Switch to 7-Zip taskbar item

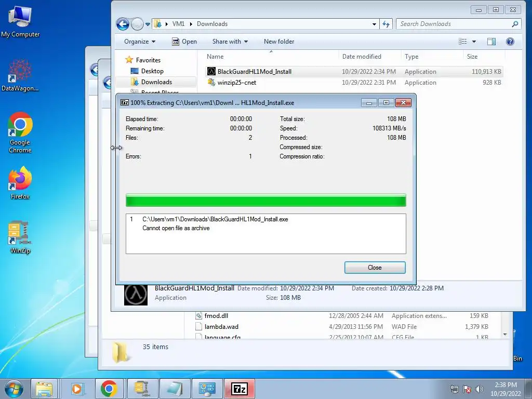(240, 389)
